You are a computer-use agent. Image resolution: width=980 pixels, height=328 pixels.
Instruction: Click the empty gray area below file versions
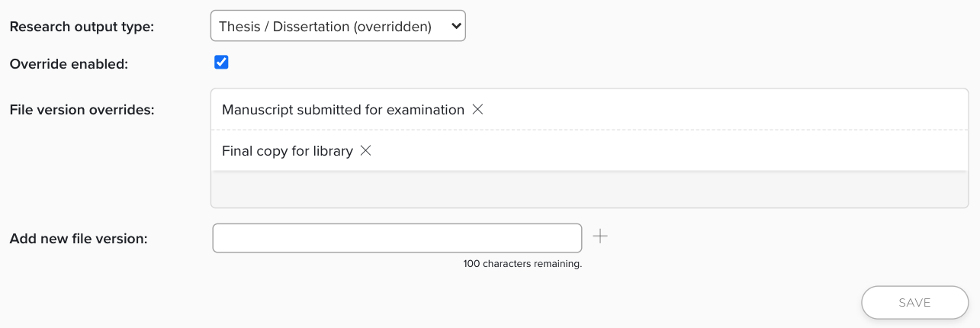coord(584,189)
